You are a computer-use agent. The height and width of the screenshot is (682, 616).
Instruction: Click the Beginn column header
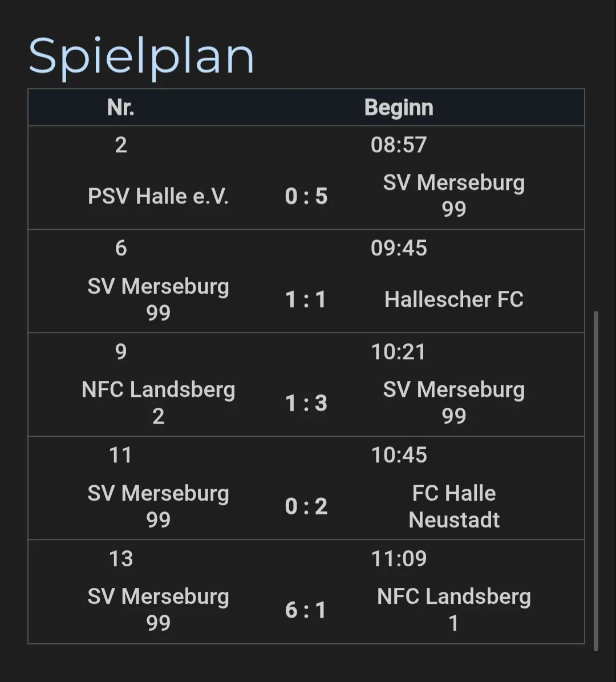click(399, 107)
